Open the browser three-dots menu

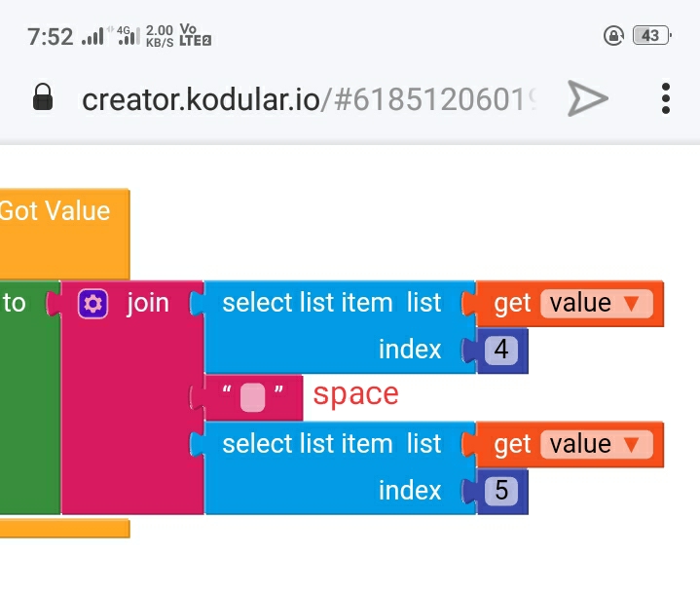(666, 98)
